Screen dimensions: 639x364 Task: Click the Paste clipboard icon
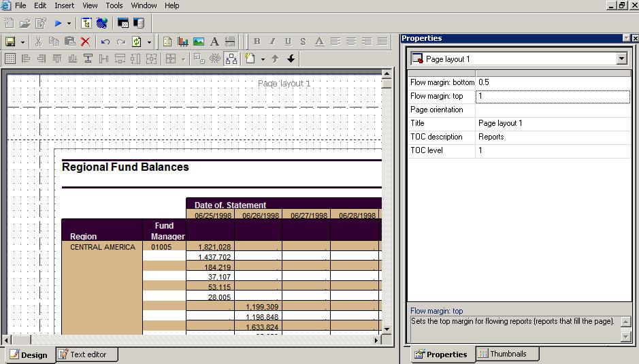point(69,42)
